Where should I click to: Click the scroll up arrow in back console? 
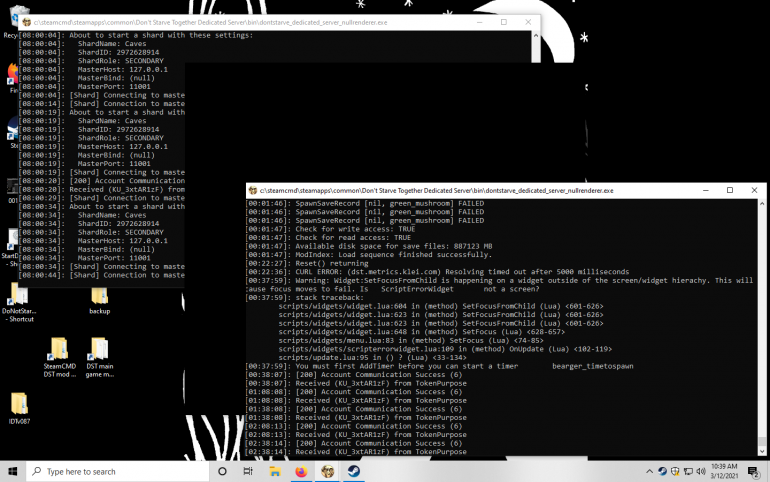click(536, 35)
